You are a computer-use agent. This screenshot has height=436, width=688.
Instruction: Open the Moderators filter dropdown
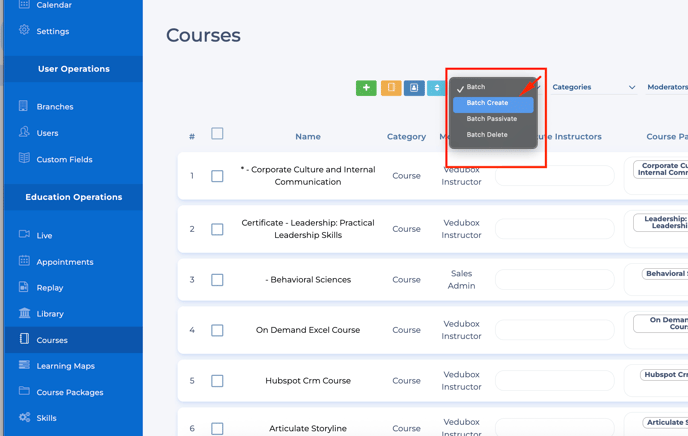point(667,87)
